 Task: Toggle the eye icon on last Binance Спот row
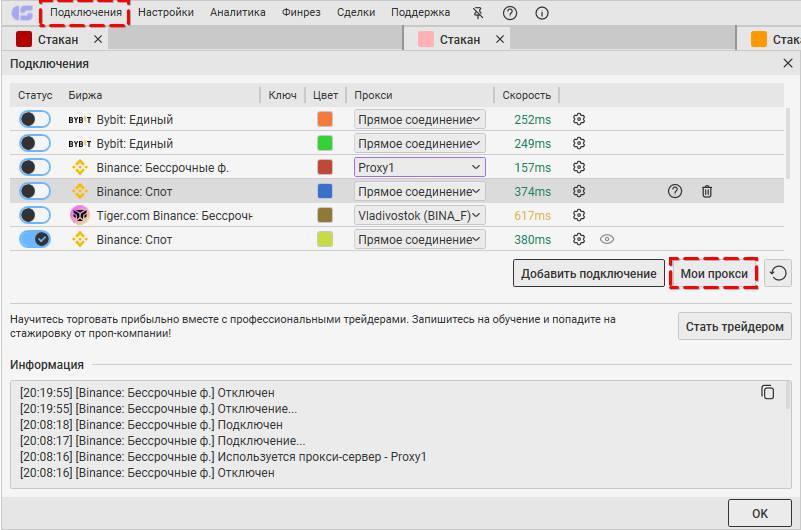(x=606, y=239)
